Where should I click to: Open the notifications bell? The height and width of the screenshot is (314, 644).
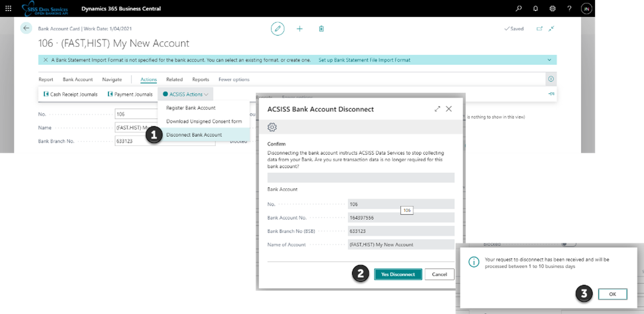pos(535,8)
